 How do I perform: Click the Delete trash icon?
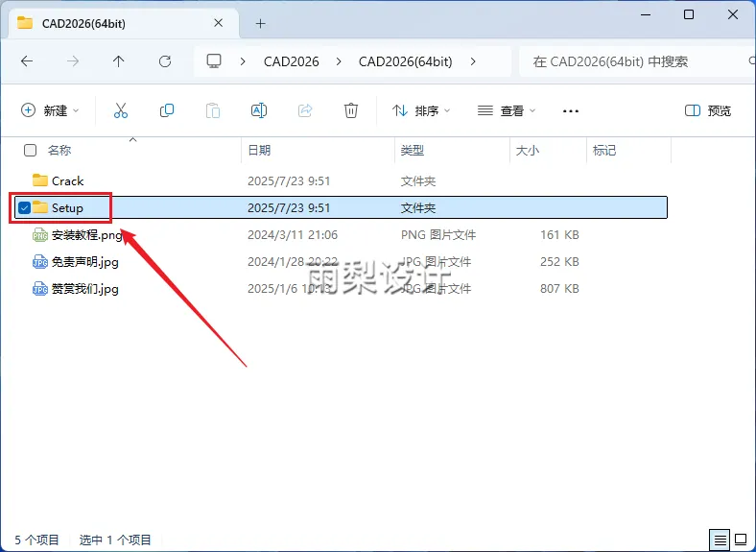(351, 110)
